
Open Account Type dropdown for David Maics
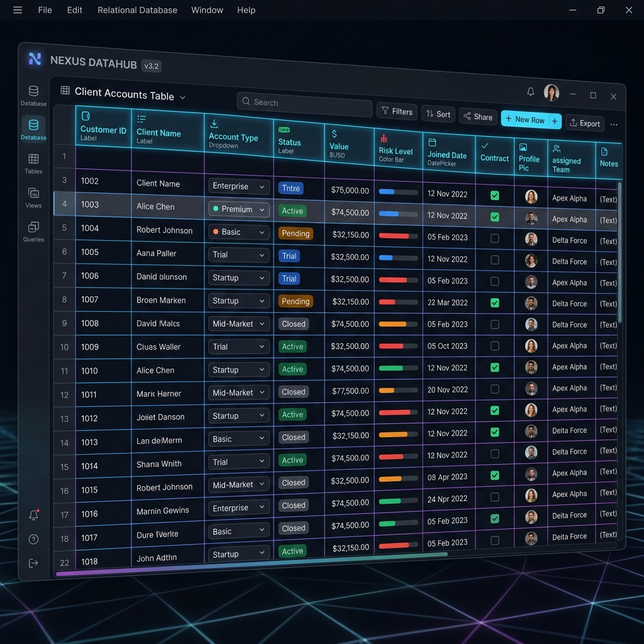point(238,324)
